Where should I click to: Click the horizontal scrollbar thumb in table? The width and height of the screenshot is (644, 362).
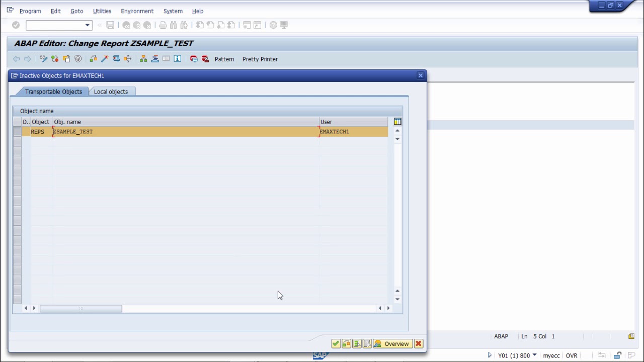tap(80, 308)
